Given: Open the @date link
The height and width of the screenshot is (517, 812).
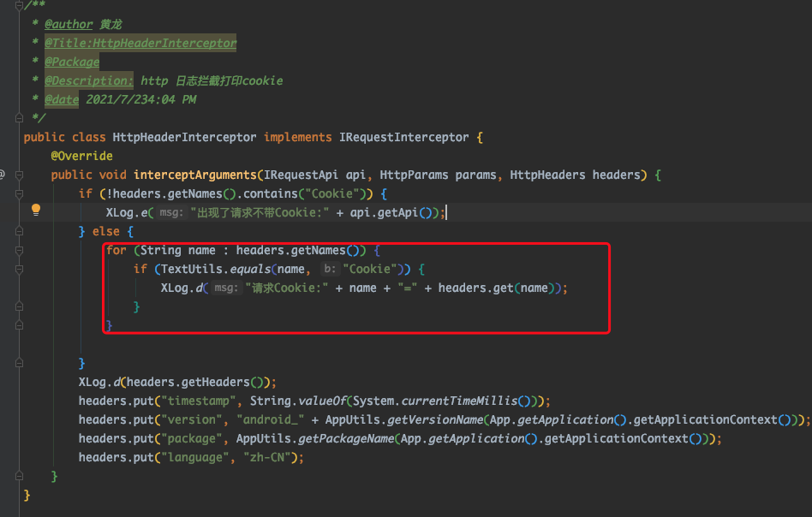Looking at the screenshot, I should tap(61, 98).
